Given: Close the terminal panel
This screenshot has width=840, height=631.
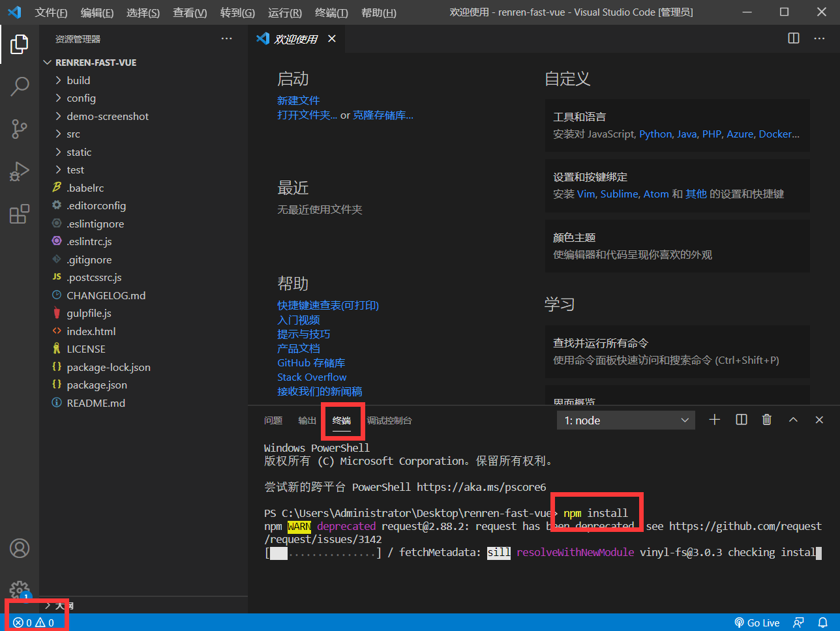Looking at the screenshot, I should click(819, 420).
